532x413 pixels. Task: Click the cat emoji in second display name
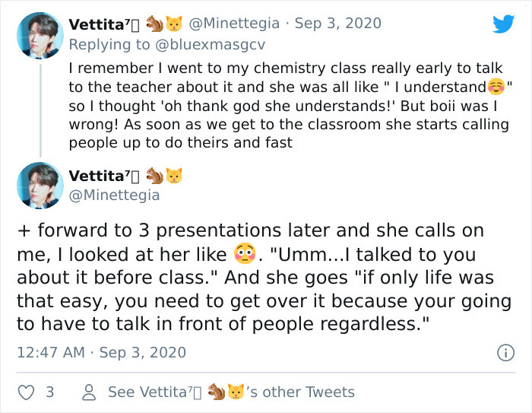[174, 176]
